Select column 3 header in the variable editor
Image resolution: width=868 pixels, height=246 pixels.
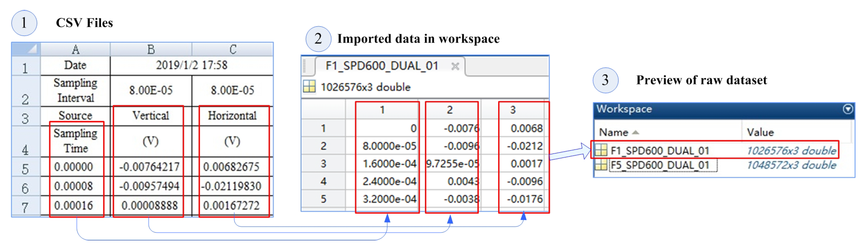(512, 110)
